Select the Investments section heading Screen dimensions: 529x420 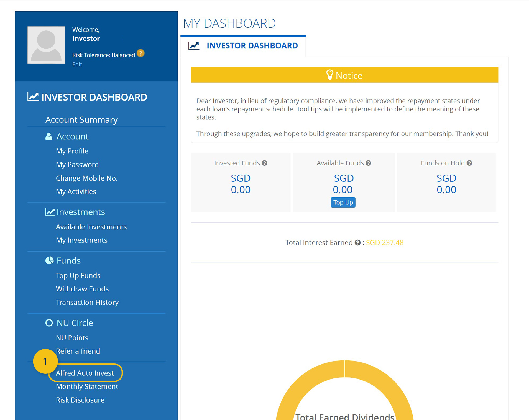(81, 212)
